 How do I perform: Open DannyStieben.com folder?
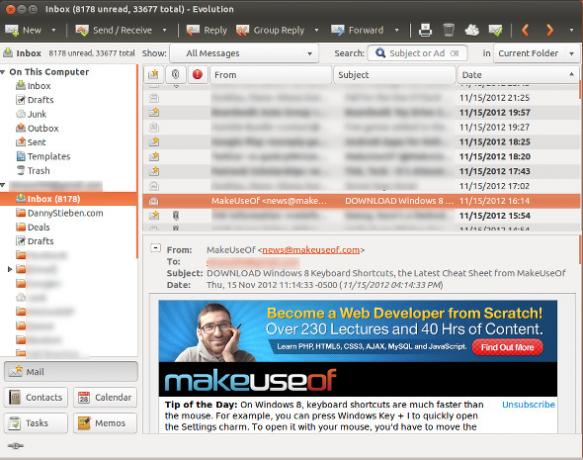click(x=60, y=213)
